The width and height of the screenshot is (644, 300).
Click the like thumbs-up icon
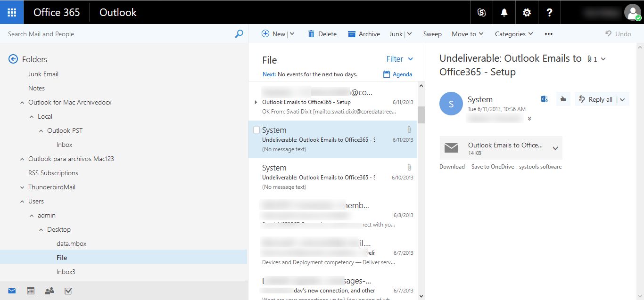coord(563,99)
